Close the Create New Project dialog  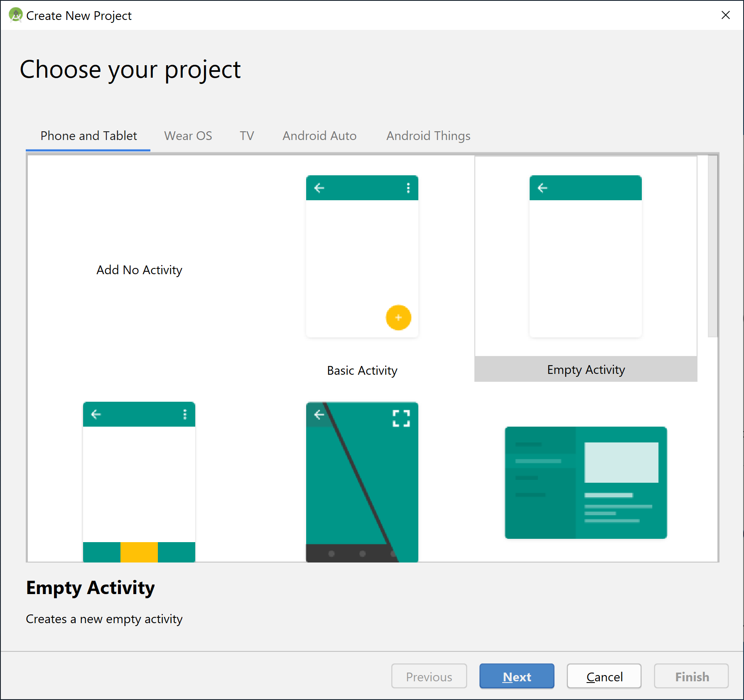click(726, 15)
